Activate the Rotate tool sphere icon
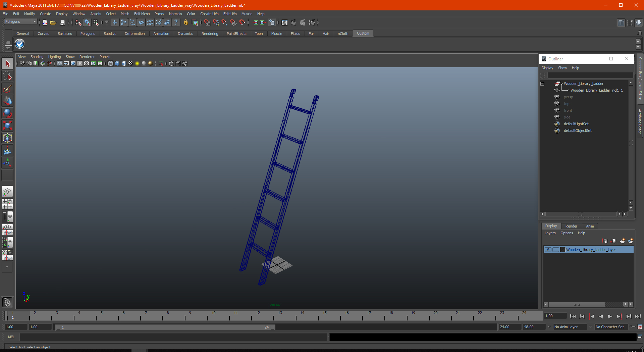This screenshot has width=644, height=352. coord(7,113)
